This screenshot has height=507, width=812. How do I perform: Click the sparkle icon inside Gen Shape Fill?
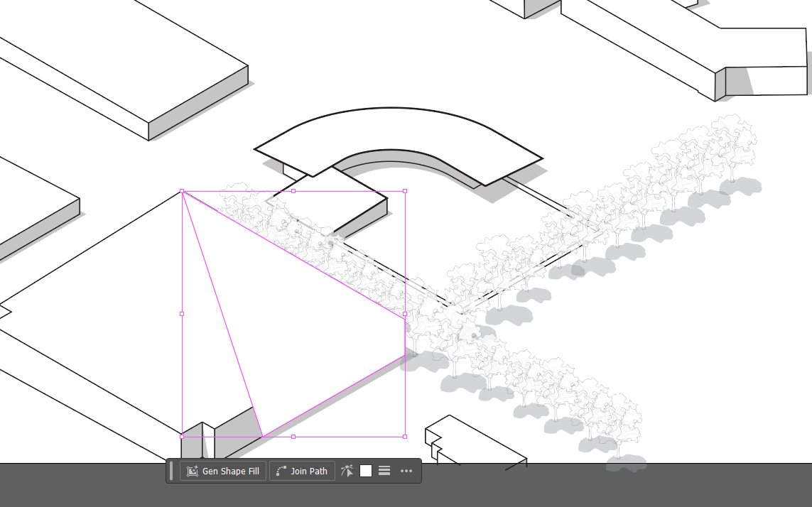point(192,470)
